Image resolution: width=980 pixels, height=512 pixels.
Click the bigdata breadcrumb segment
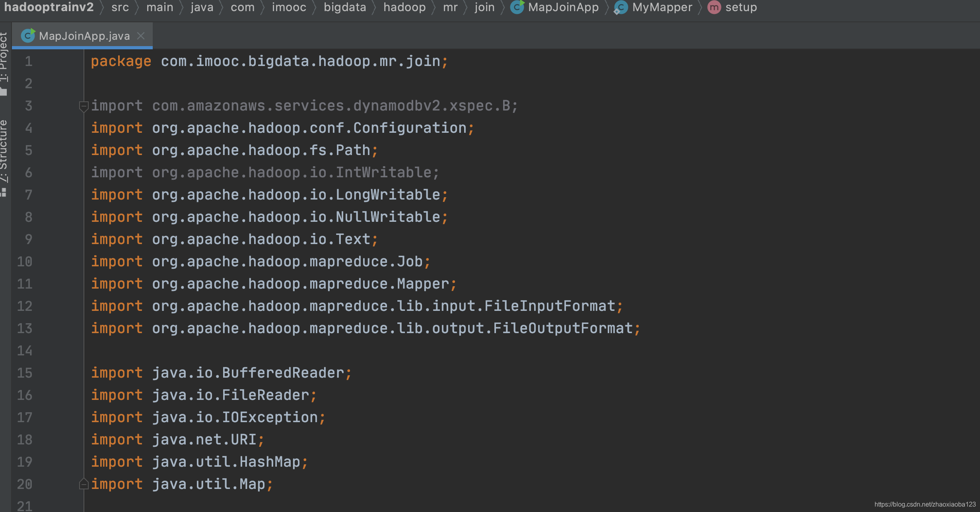click(x=345, y=7)
